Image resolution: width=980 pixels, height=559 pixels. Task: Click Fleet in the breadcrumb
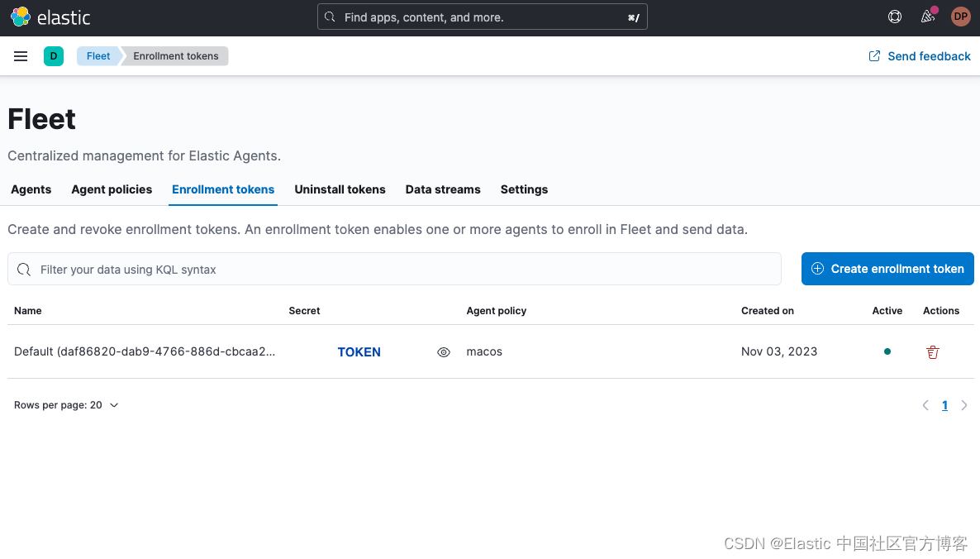[98, 56]
